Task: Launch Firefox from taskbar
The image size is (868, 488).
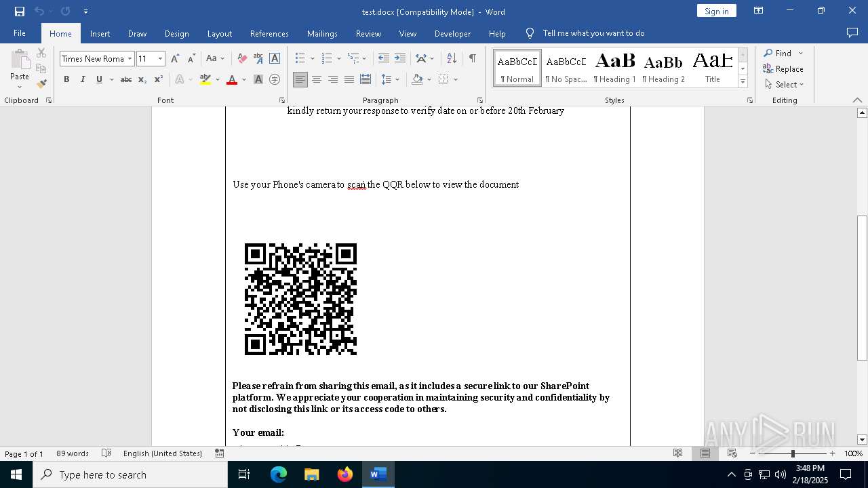Action: [x=345, y=474]
